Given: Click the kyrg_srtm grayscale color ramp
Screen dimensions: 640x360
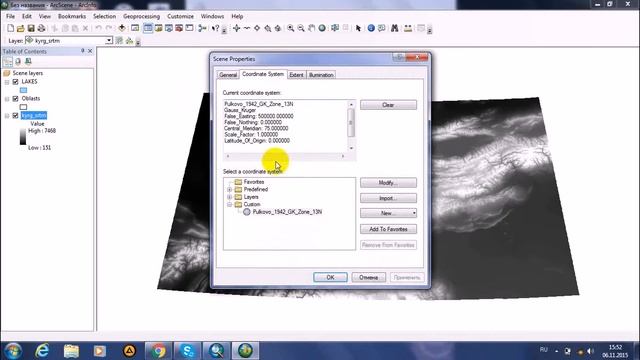Looking at the screenshot, I should (23, 137).
